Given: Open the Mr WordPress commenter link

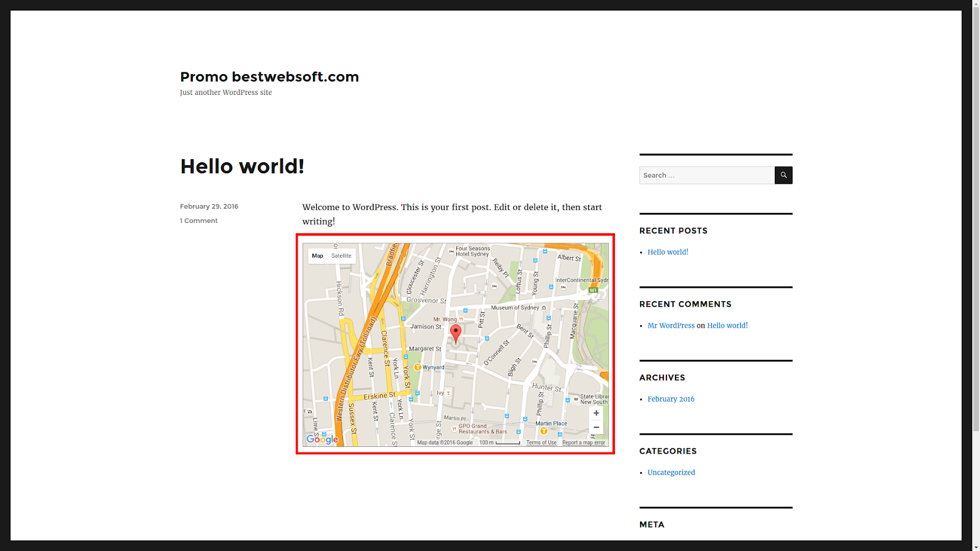Looking at the screenshot, I should click(x=671, y=326).
